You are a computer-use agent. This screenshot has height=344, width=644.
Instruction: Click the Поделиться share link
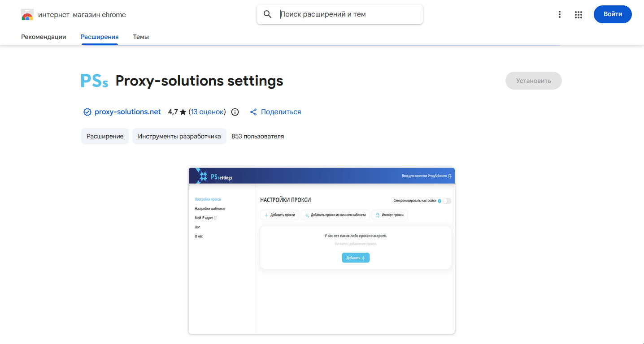[x=281, y=112]
